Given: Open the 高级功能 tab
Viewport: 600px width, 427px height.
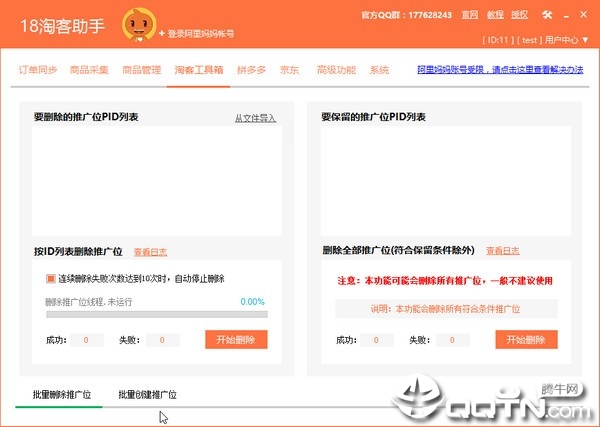Looking at the screenshot, I should point(336,70).
